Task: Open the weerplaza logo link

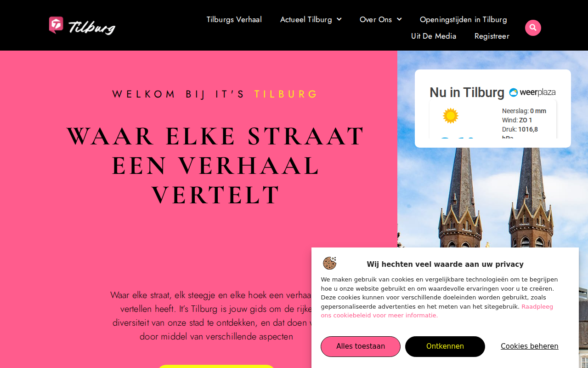Action: [532, 92]
